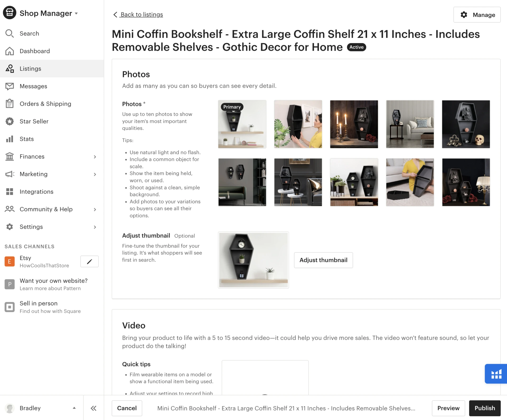Click the Sell in person Square icon
Image resolution: width=507 pixels, height=420 pixels.
point(10,307)
